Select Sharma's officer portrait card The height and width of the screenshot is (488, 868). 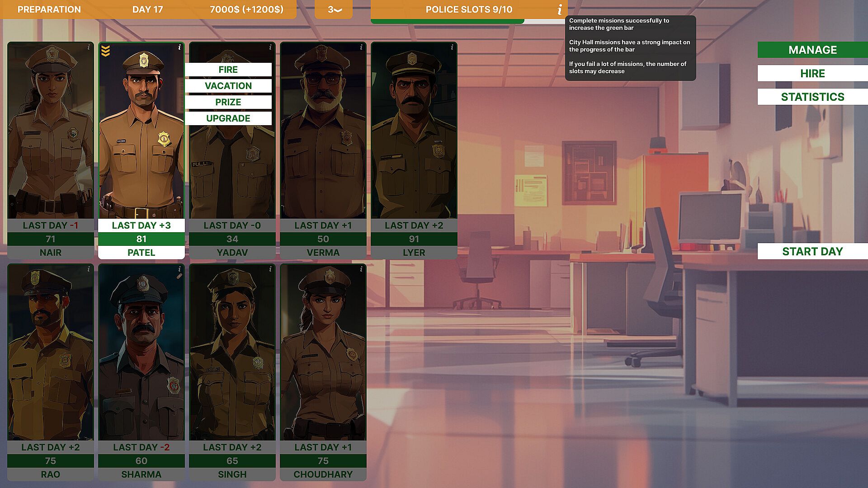point(142,352)
